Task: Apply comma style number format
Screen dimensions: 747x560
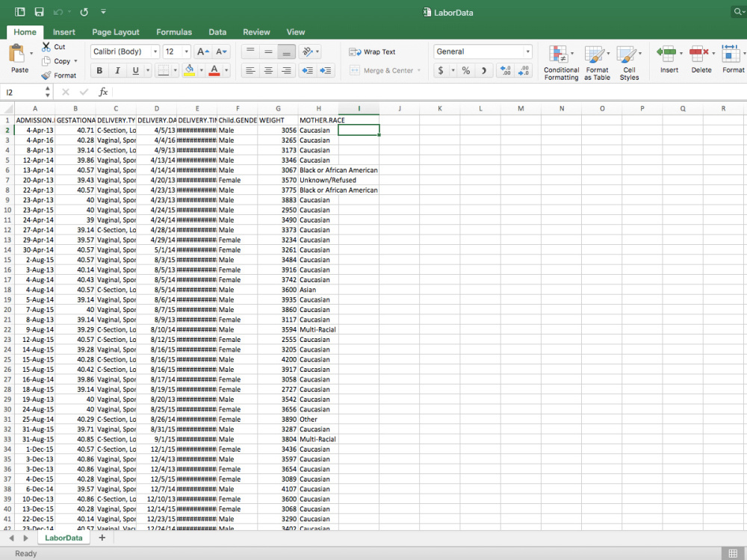Action: tap(484, 70)
